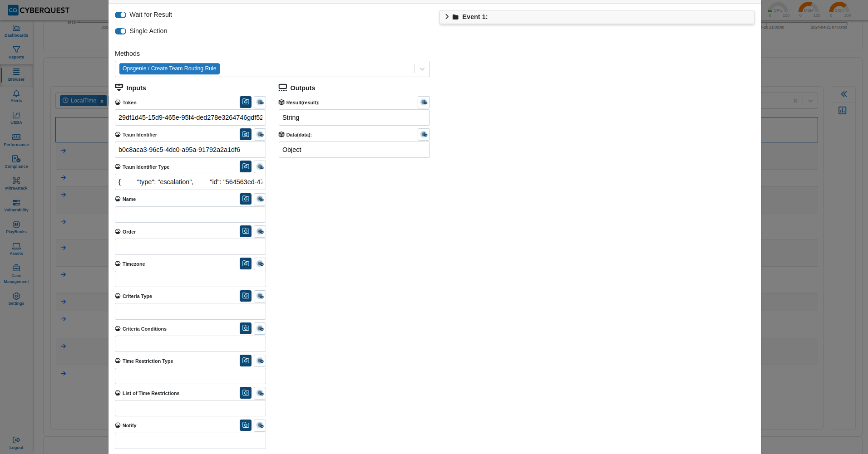Click cloud icon for Team Identifier Type
Image resolution: width=868 pixels, height=454 pixels.
[x=260, y=166]
